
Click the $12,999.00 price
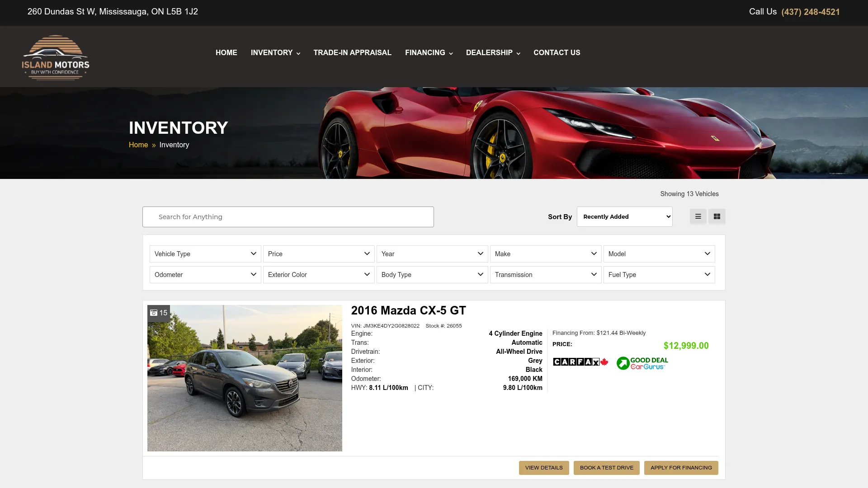click(x=686, y=346)
